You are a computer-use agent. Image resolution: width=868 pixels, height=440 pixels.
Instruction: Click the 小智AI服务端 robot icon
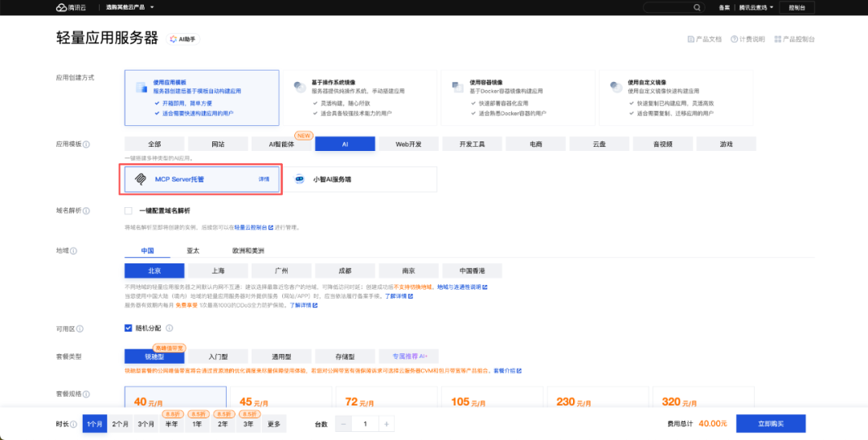[x=300, y=179]
